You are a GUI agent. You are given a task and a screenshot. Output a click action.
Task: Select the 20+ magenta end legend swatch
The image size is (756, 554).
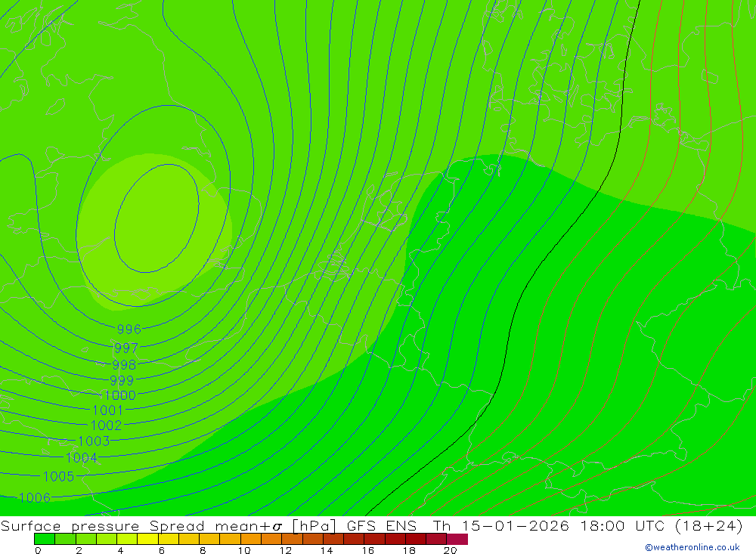(457, 539)
